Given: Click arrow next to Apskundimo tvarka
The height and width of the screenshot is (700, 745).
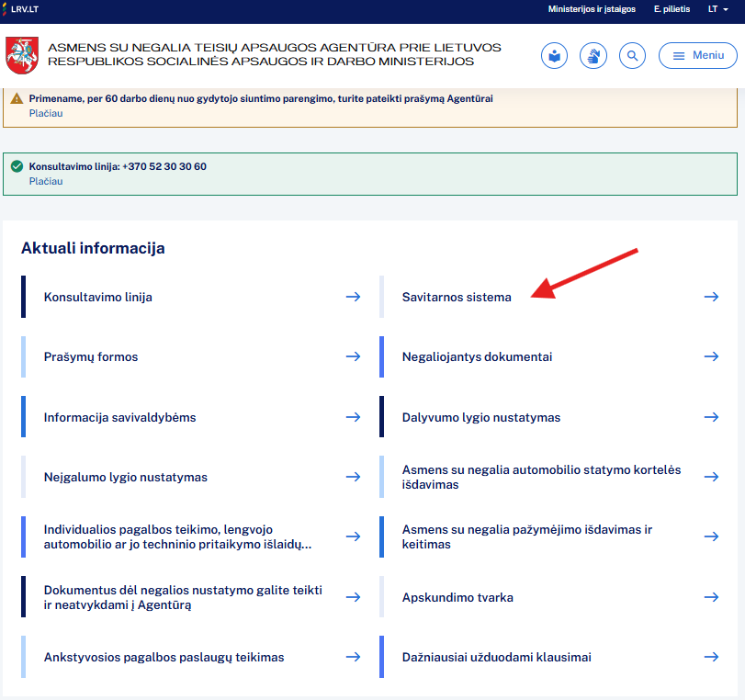Looking at the screenshot, I should click(711, 597).
